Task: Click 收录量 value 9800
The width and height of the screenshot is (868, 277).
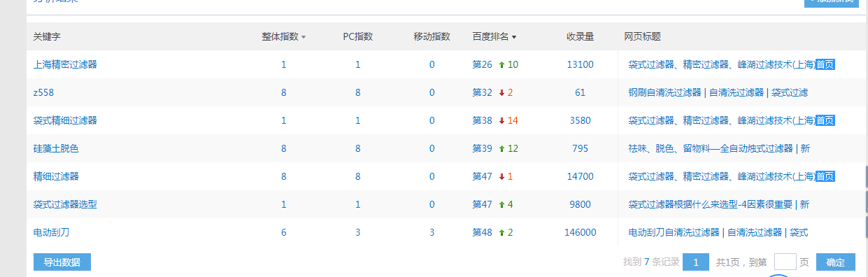Action: 580,204
